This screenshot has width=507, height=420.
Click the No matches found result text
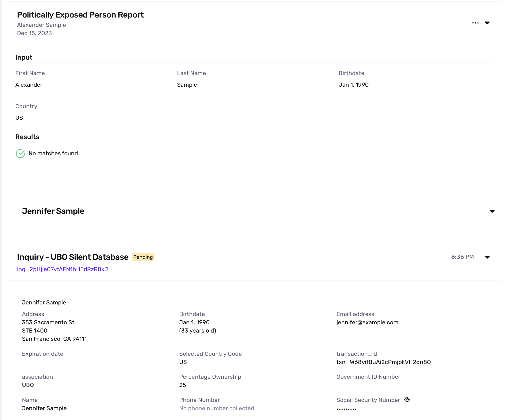[54, 154]
